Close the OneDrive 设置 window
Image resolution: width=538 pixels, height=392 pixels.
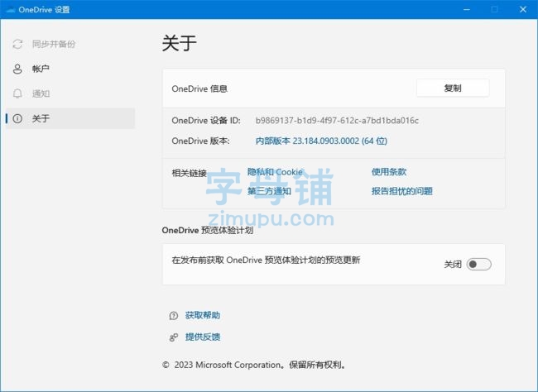[523, 9]
